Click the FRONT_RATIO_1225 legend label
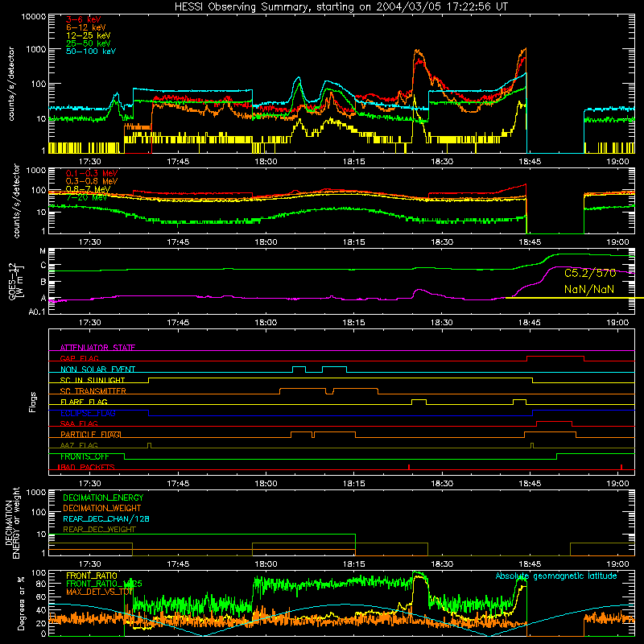Viewport: 644px width, 644px height. click(104, 584)
